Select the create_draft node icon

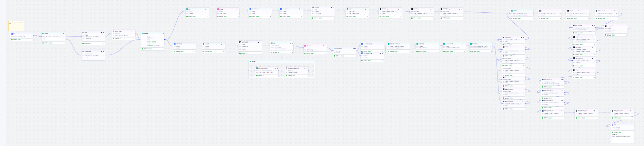tap(606, 26)
